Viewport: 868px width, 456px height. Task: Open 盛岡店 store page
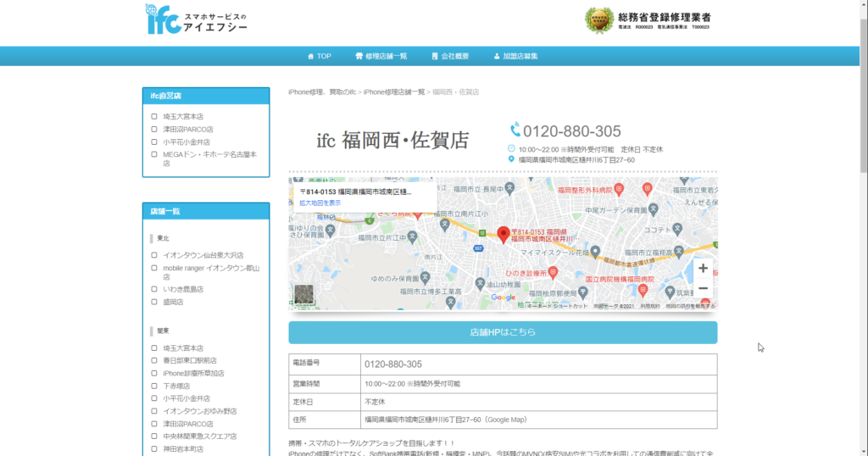pos(173,302)
